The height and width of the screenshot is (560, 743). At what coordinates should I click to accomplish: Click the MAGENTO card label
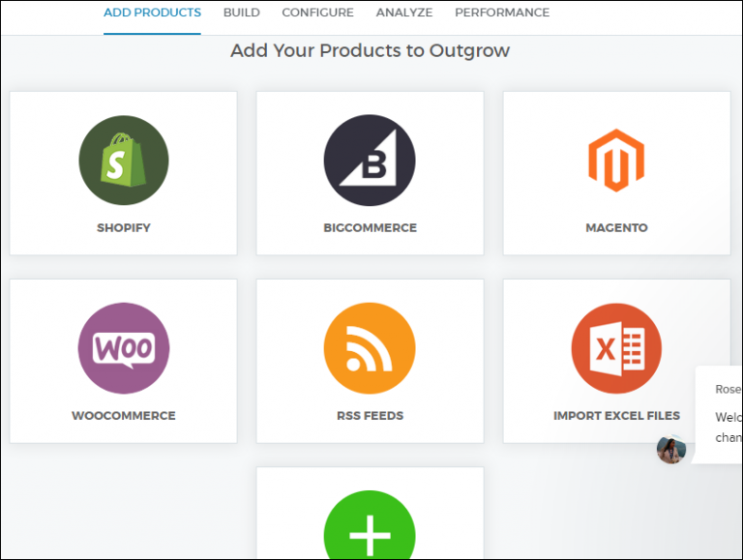click(616, 228)
